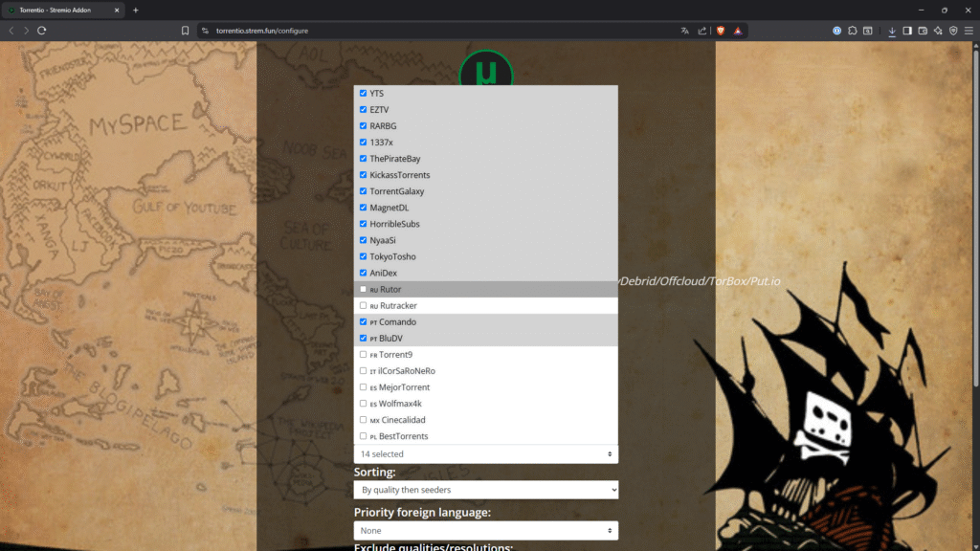The image size is (980, 551).
Task: Uncheck the EZTV provider
Action: (x=363, y=109)
